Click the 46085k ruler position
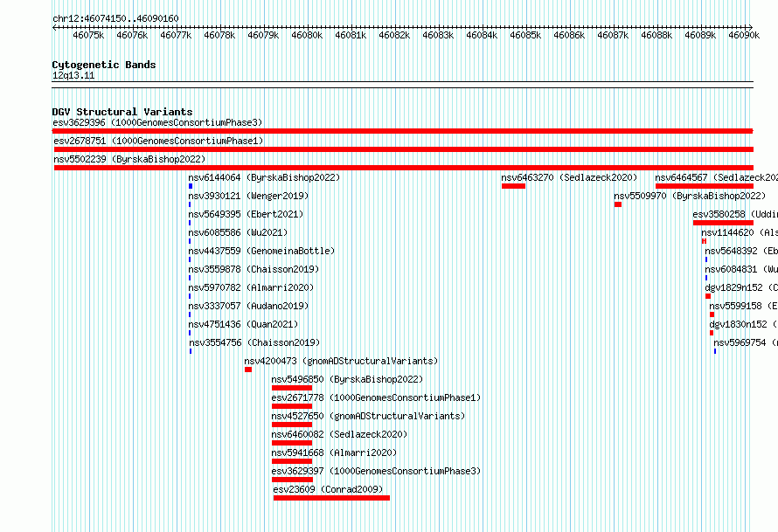Image resolution: width=778 pixels, height=532 pixels. click(x=525, y=35)
